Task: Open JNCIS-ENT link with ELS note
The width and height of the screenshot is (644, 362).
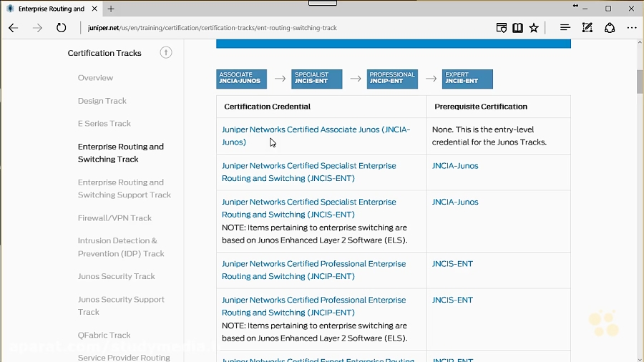Action: (309, 208)
